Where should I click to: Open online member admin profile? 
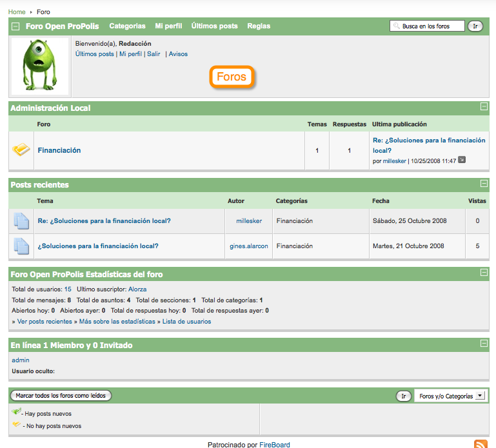[21, 360]
